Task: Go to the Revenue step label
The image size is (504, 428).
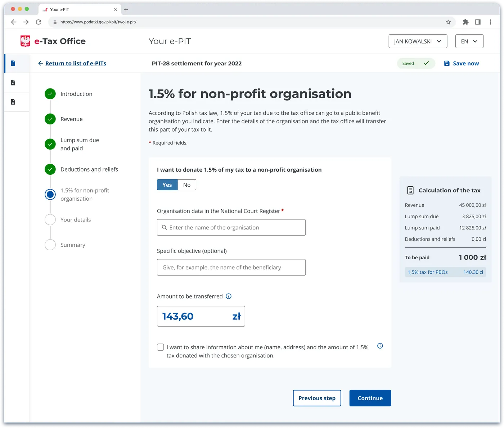Action: pos(72,119)
